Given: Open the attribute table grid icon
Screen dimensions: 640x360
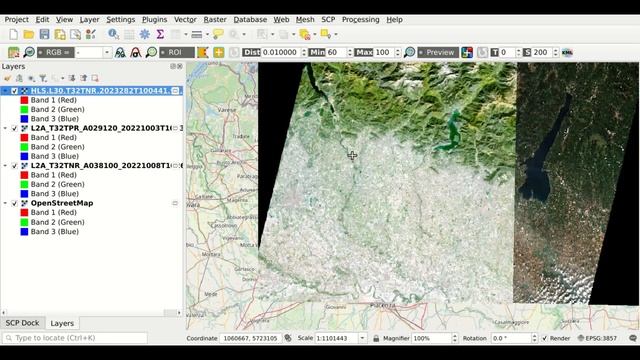Looking at the screenshot, I should (129, 34).
